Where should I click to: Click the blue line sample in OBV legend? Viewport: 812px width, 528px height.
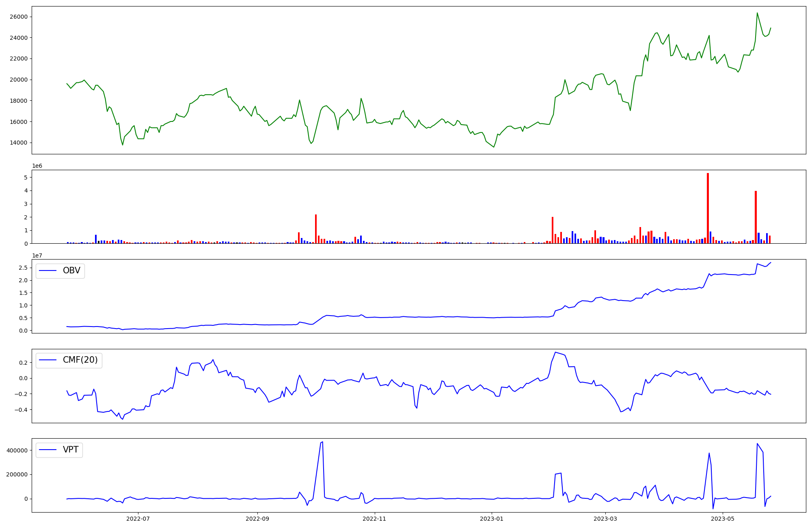coord(48,271)
